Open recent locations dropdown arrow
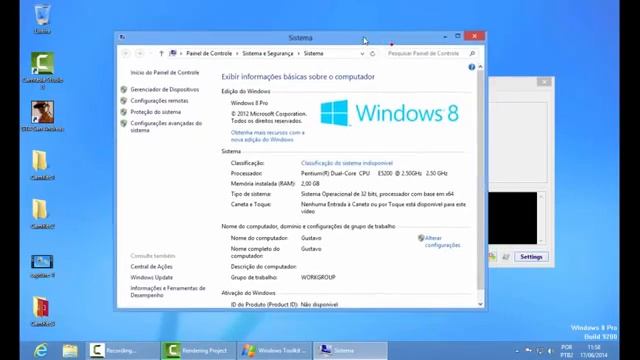This screenshot has height=360, width=640. coord(150,53)
